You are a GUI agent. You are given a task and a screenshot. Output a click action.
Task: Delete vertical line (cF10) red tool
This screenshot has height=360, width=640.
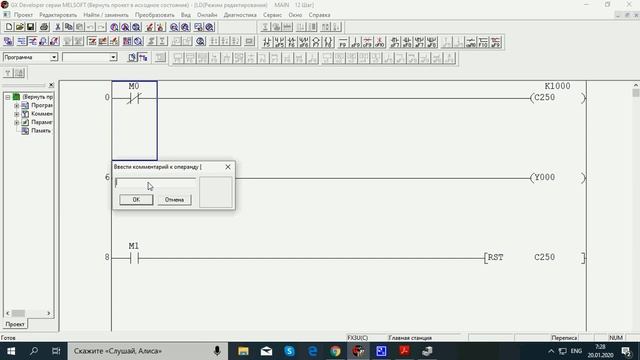tap(380, 42)
